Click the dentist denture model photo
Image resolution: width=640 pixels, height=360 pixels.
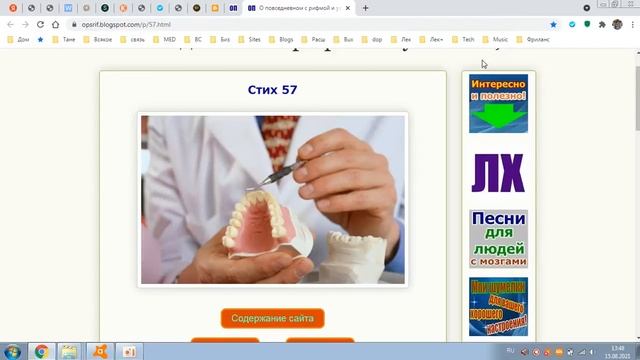tap(273, 200)
